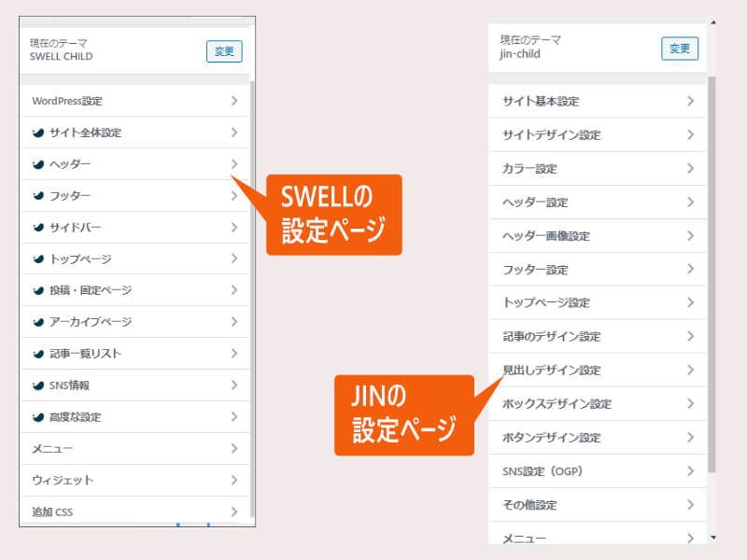Click SWELL panel vertical scrollbar thumb
The height and width of the screenshot is (560, 747).
[x=252, y=299]
